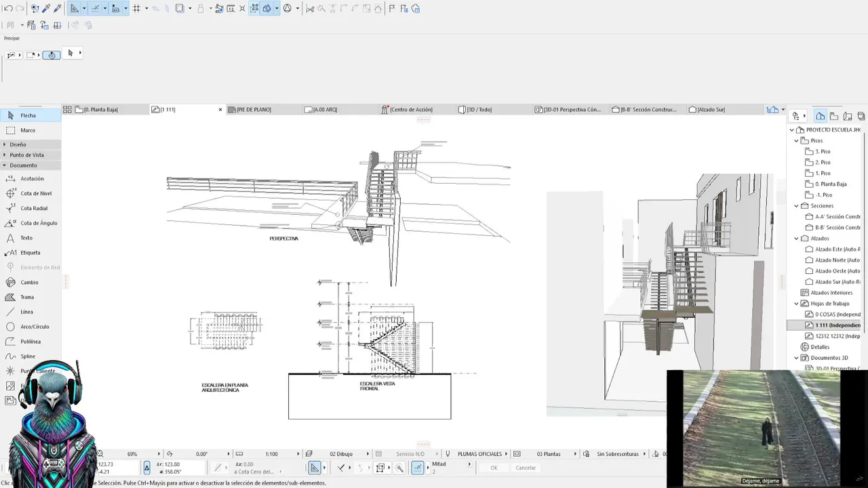Open dropdown arrow next to Guide Lines icon
Viewport: 868px width, 488px height.
click(x=84, y=9)
